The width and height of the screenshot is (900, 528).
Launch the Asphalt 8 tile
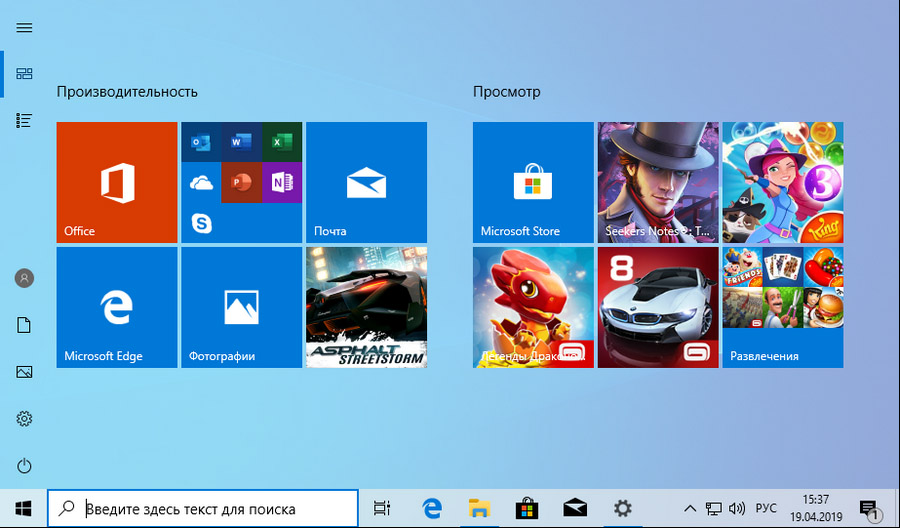[x=658, y=307]
